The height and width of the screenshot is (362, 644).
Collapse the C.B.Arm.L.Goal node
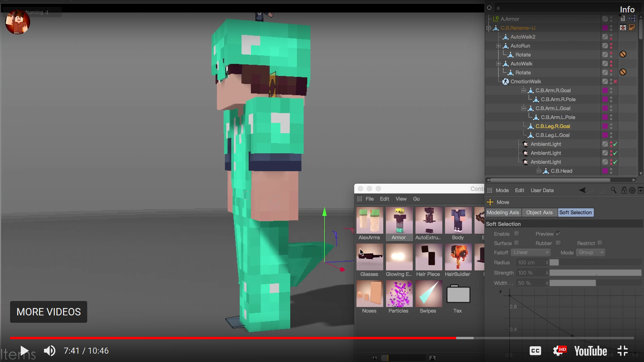coord(524,108)
